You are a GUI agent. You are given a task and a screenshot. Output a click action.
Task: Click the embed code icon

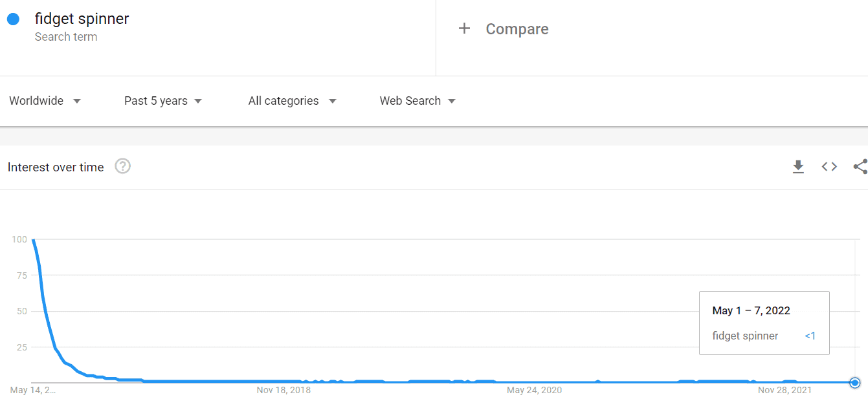(829, 167)
